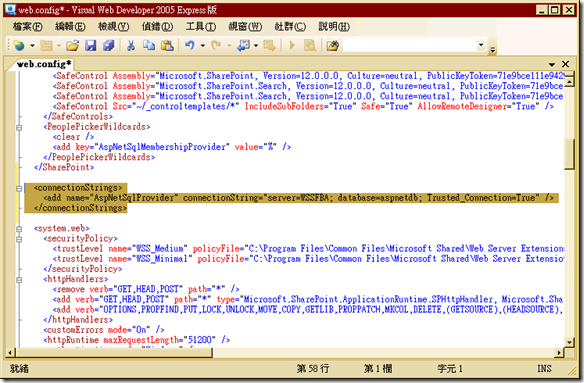Click the Find in Files icon
Viewport: 584px width, 383px height.
click(333, 46)
